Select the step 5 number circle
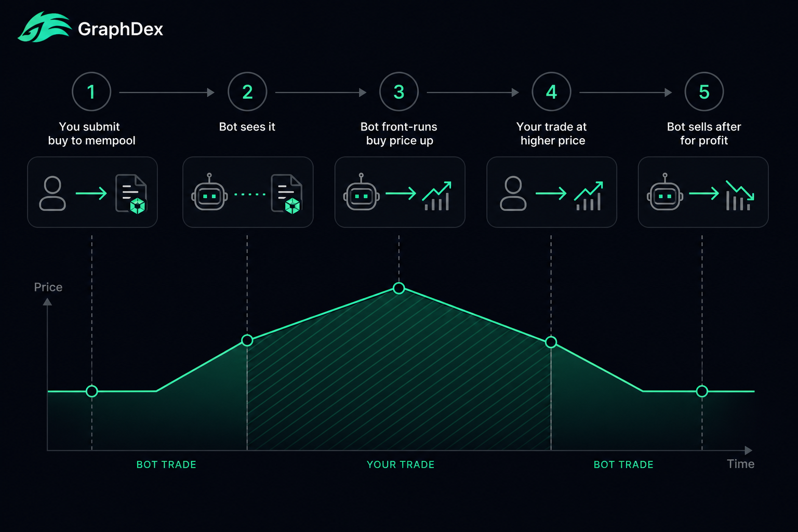The image size is (798, 532). pos(704,92)
